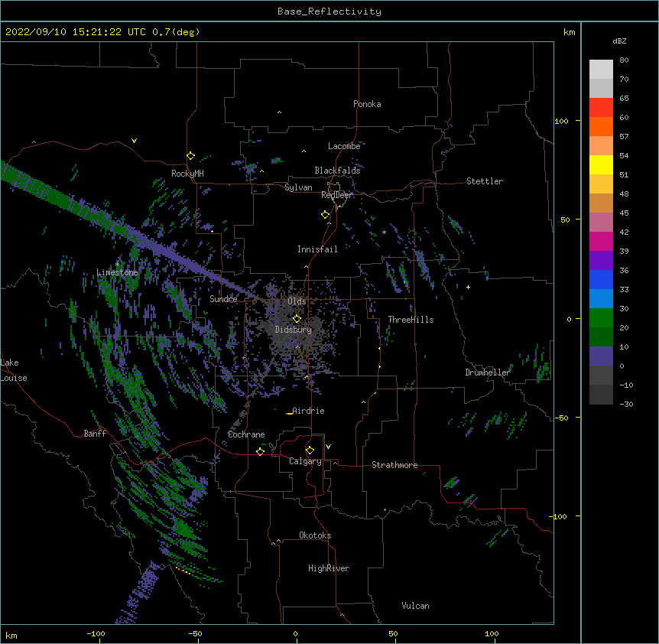Click the RockyMH label
Viewport: 659px width, 644px height.
[187, 174]
